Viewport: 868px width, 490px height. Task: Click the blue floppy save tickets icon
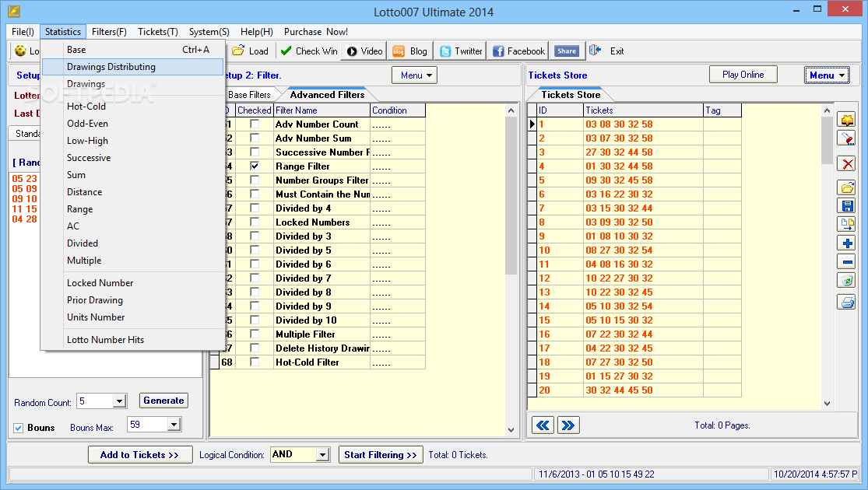click(847, 206)
